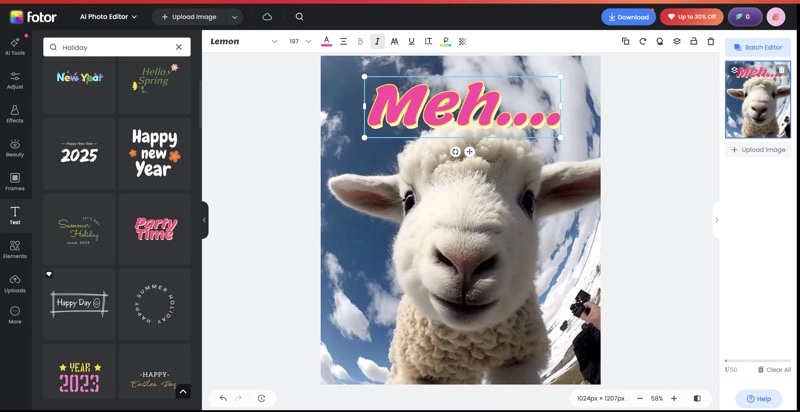This screenshot has height=412, width=800.
Task: Click Upload Image in top bar
Action: 189,17
